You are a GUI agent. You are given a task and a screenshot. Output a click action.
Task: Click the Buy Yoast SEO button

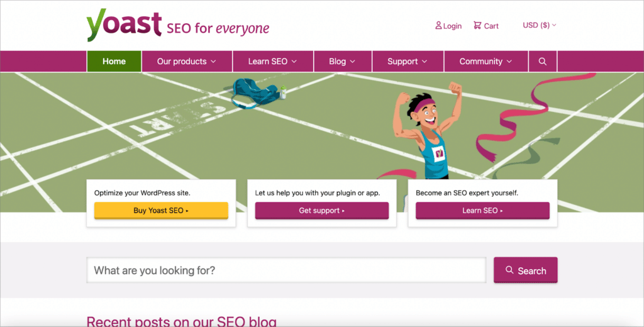[x=161, y=210]
